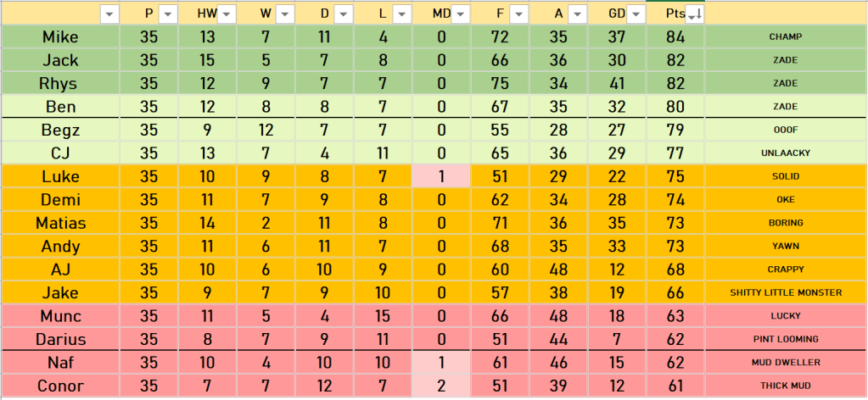Open the MD column filter dropdown
This screenshot has width=868, height=400.
460,14
